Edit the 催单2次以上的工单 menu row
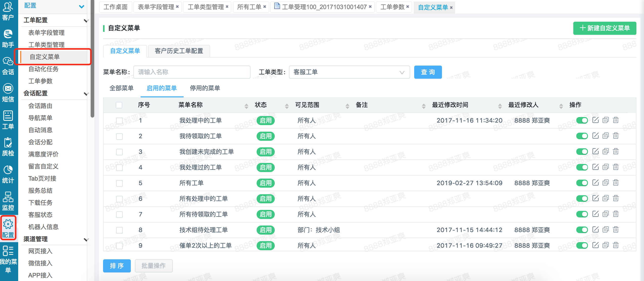The image size is (644, 281). [x=596, y=245]
